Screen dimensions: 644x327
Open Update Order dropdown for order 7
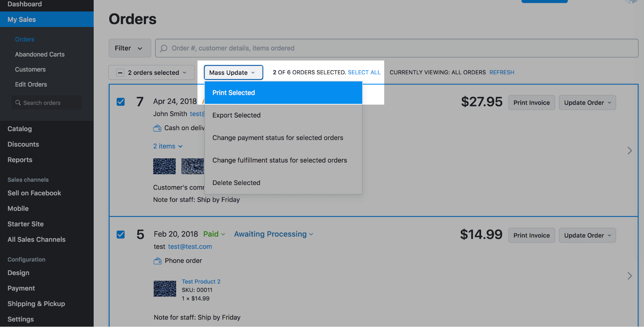[587, 103]
